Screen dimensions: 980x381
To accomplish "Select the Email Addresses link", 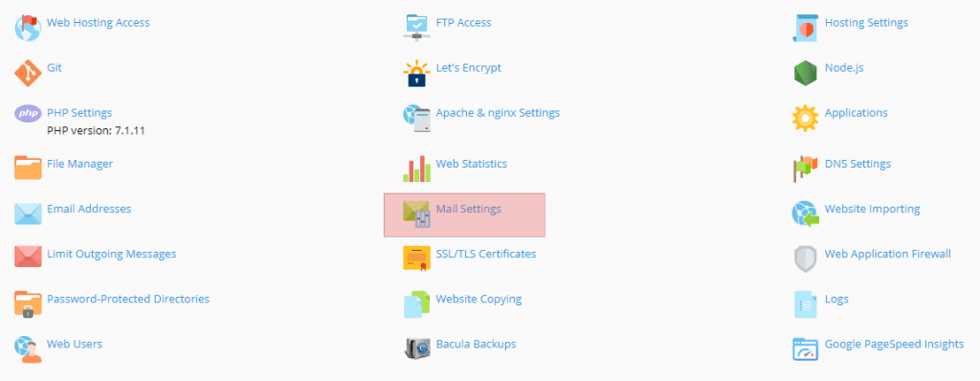I will (x=89, y=209).
